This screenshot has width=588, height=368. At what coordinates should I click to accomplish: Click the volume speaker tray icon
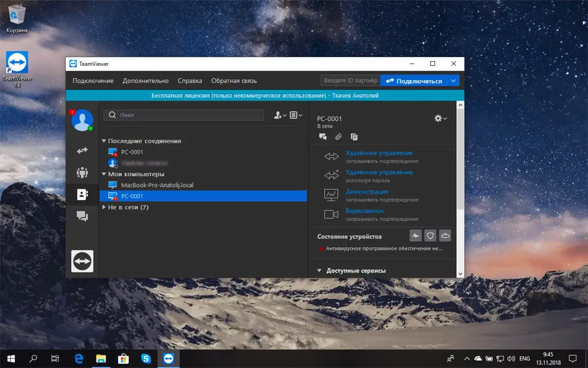point(511,359)
